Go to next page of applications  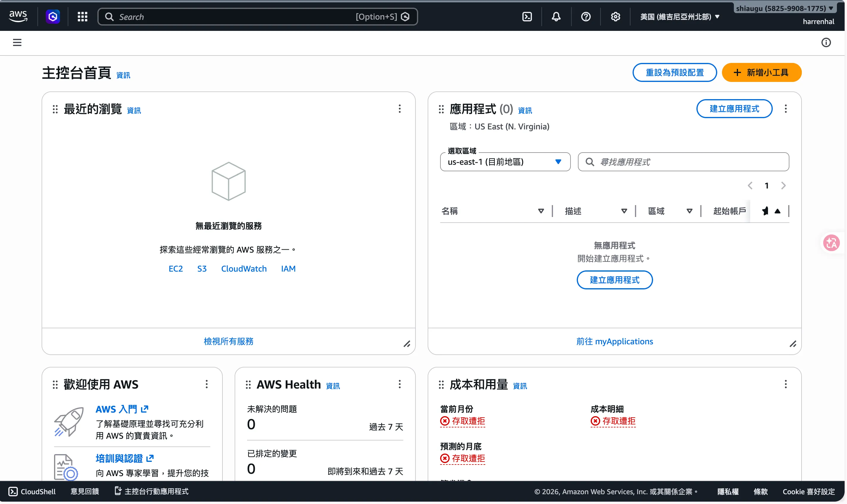[783, 186]
